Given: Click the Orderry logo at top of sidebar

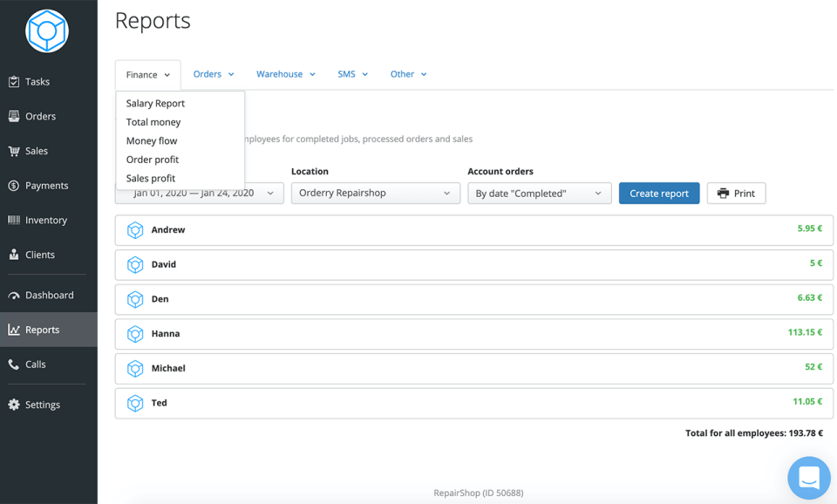Looking at the screenshot, I should 47,31.
